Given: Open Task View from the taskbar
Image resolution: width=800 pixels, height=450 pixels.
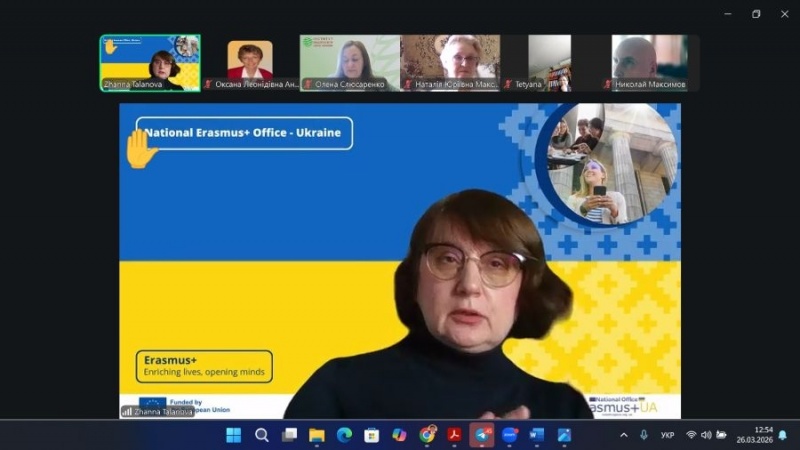Looking at the screenshot, I should click(x=289, y=435).
